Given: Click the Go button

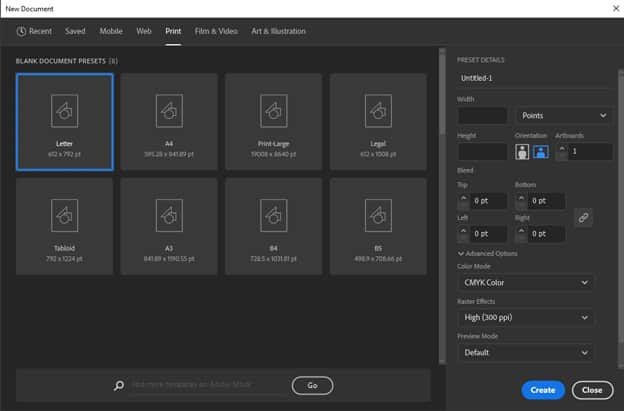Looking at the screenshot, I should pos(312,386).
